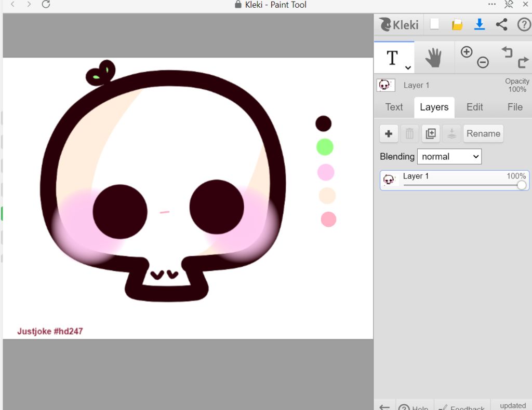532x410 pixels.
Task: Click the merge layer down icon
Action: coord(451,133)
